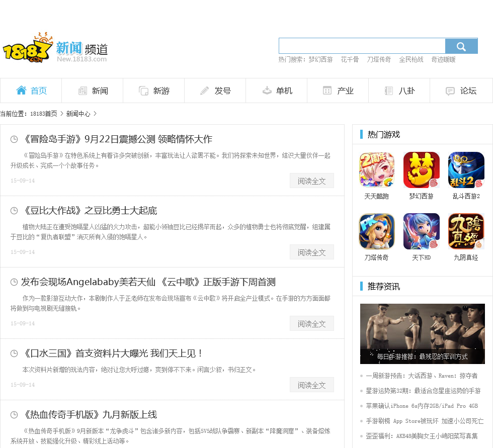Open the 新游 nav tab

(154, 91)
